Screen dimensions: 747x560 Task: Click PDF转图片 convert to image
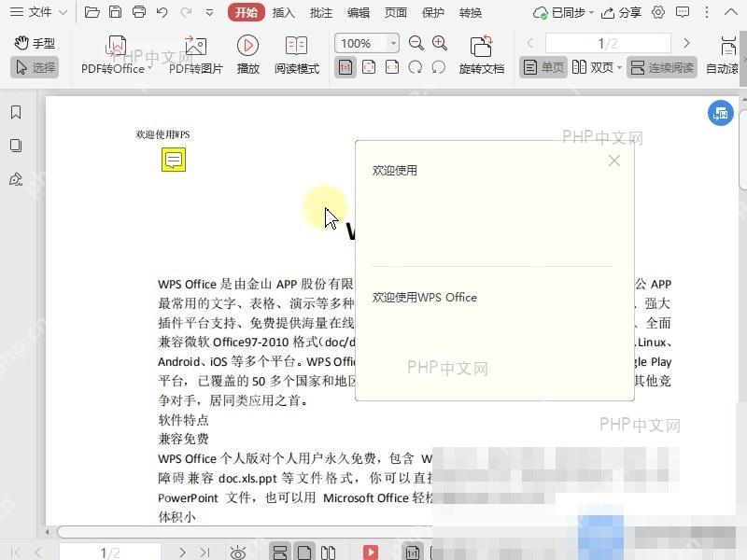(196, 55)
